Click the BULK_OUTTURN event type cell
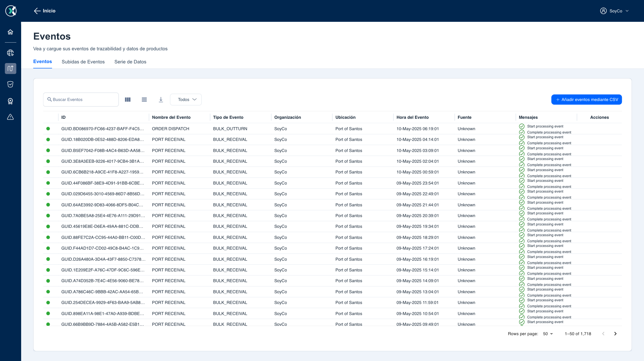The height and width of the screenshot is (361, 644). (230, 129)
